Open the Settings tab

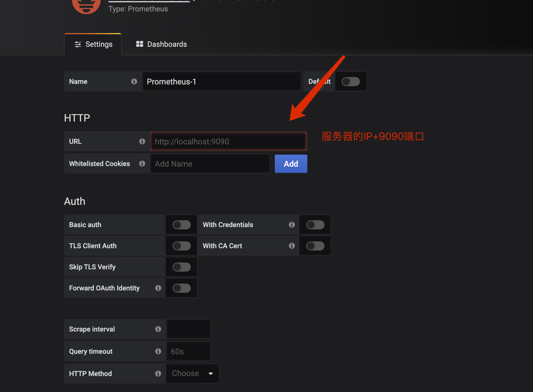tap(93, 44)
